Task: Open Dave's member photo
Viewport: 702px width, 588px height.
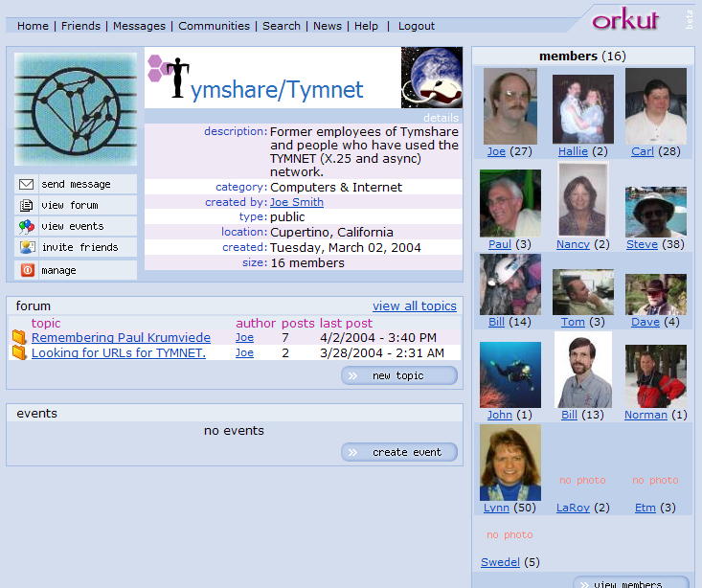Action: (x=656, y=294)
